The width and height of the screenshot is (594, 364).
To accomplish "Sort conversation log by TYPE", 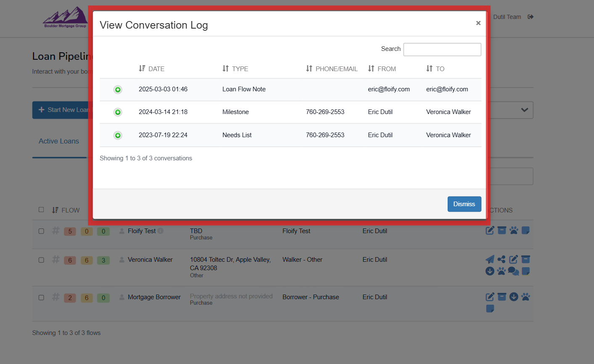I will tap(235, 69).
